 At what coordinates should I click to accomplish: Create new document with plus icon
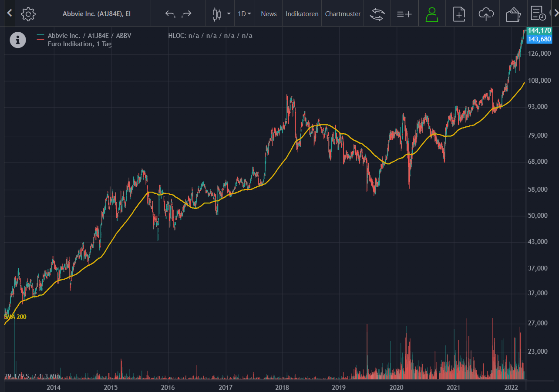pyautogui.click(x=459, y=14)
